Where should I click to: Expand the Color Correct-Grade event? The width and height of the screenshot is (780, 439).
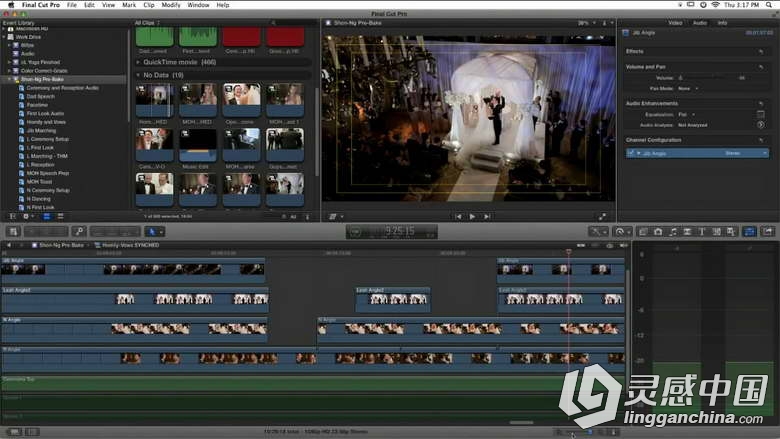9,71
